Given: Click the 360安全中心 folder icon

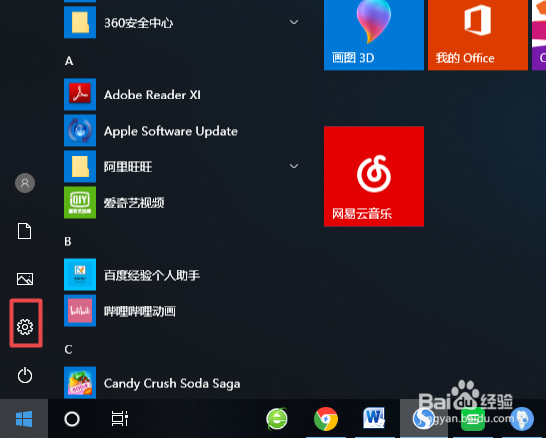Looking at the screenshot, I should coord(80,22).
